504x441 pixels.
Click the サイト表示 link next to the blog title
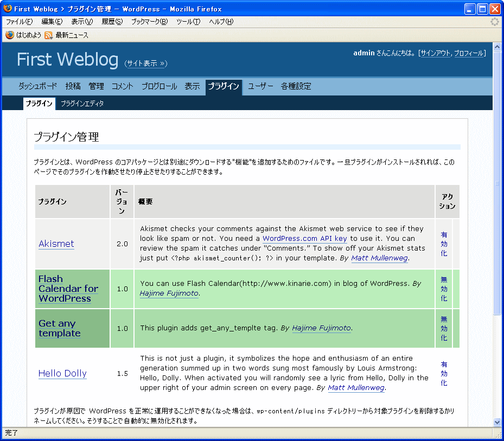click(145, 63)
